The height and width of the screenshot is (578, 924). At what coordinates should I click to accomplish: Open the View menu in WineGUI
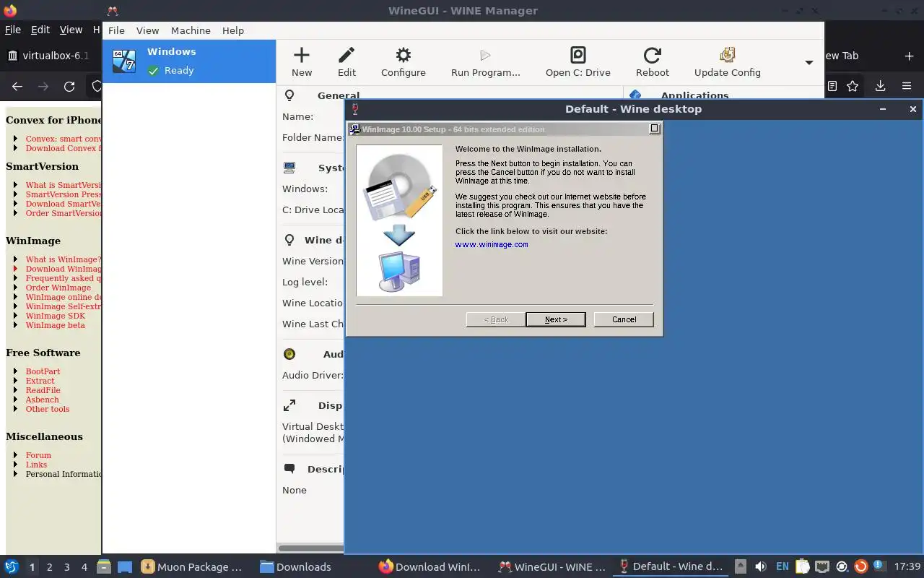[147, 30]
